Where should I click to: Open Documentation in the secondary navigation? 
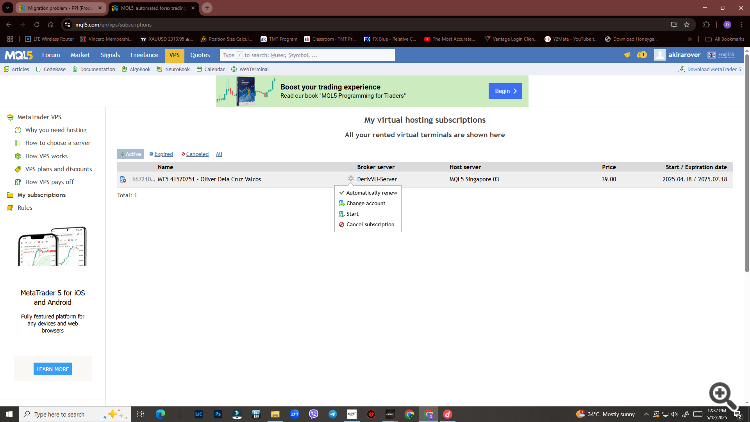pyautogui.click(x=94, y=69)
